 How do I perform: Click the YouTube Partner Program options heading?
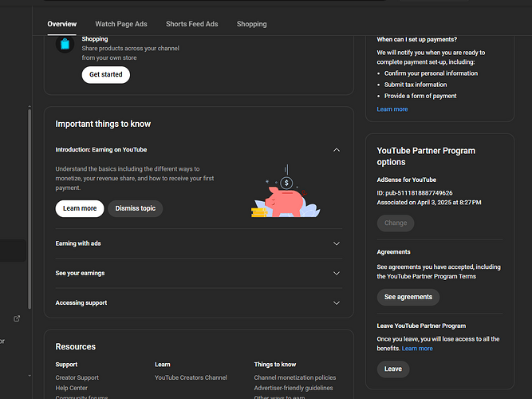(x=426, y=156)
